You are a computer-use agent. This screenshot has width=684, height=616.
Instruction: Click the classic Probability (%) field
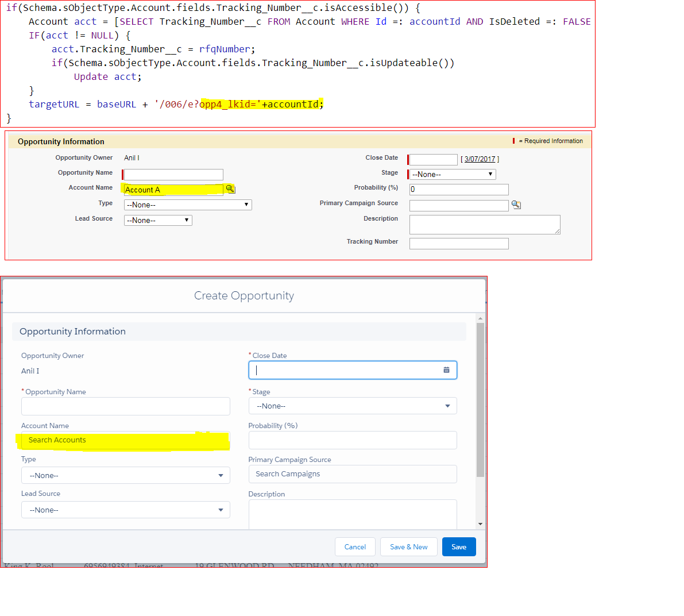(x=458, y=190)
